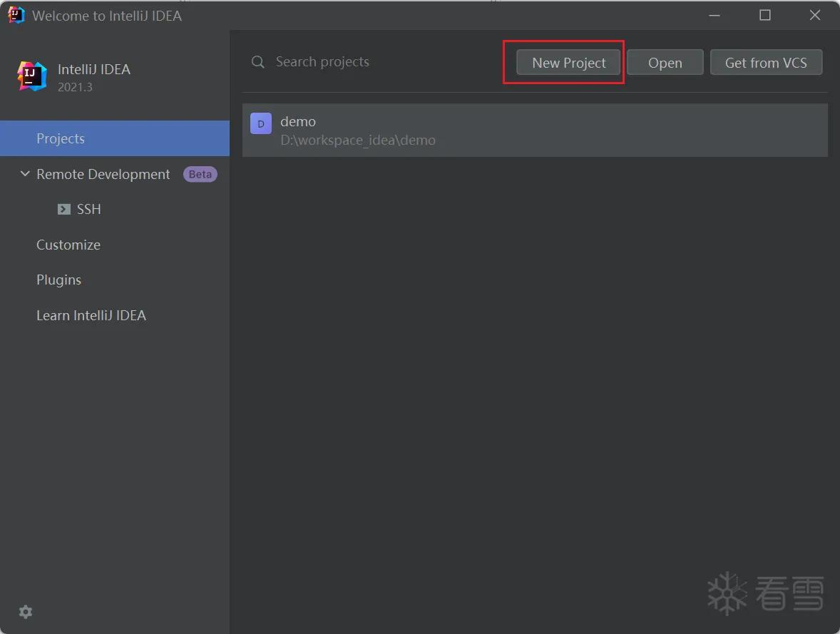Click the IntelliJ IDEA sidebar logo
This screenshot has width=840, height=634.
tap(31, 76)
